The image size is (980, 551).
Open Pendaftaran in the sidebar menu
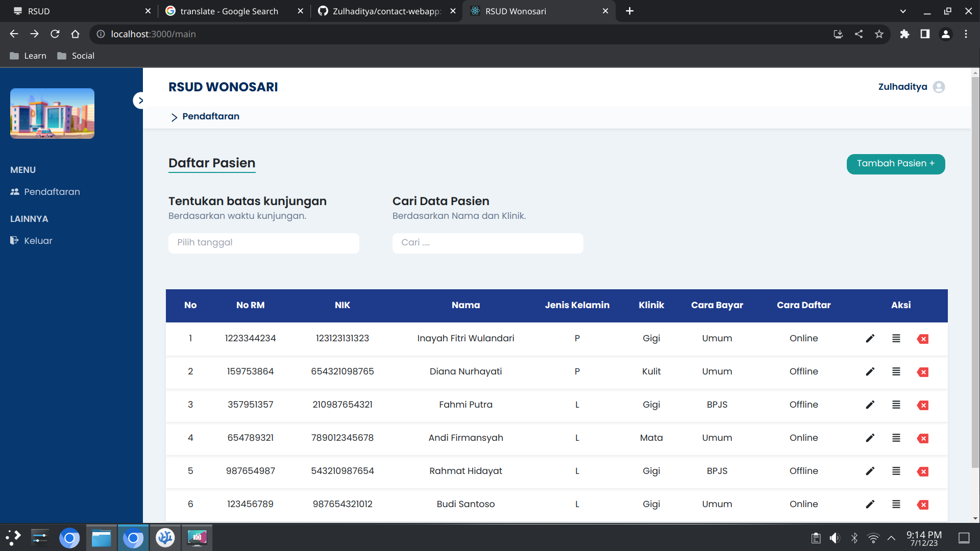click(x=52, y=192)
